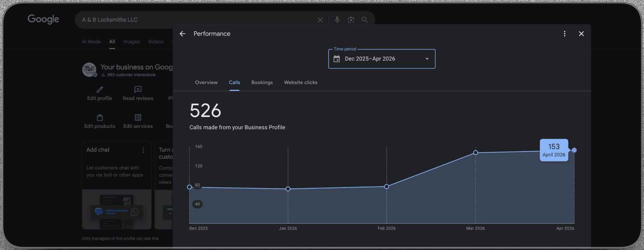The image size is (644, 250).
Task: Open the Website clicks tab
Action: [300, 83]
